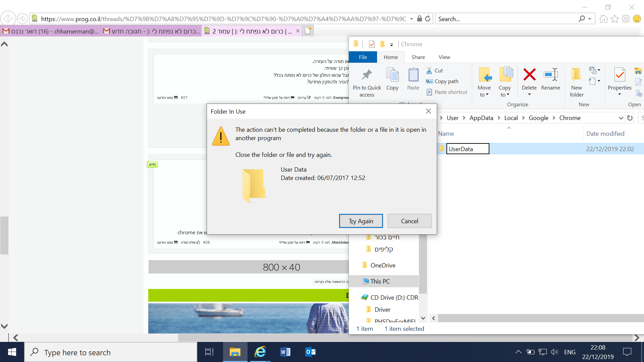The image size is (644, 362).
Task: Cancel the Folder In Use dialog
Action: pos(409,221)
